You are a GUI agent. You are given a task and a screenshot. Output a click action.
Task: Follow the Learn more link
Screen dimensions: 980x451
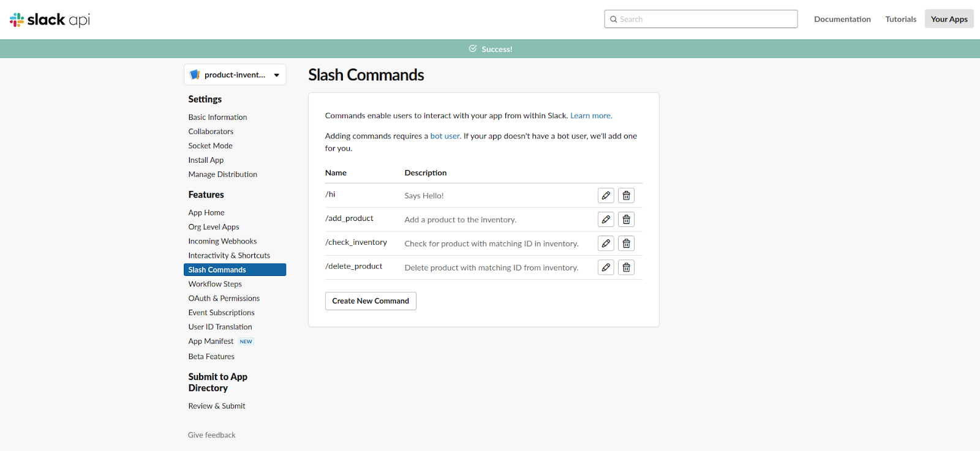590,116
